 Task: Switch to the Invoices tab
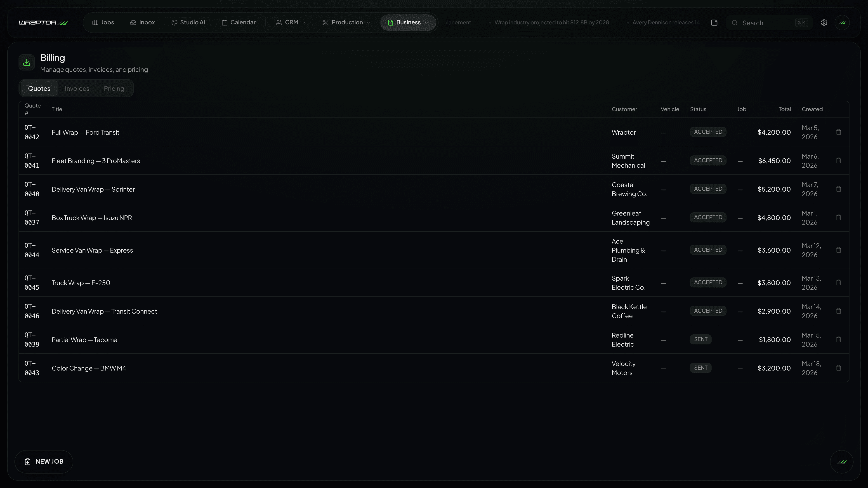[x=77, y=88]
